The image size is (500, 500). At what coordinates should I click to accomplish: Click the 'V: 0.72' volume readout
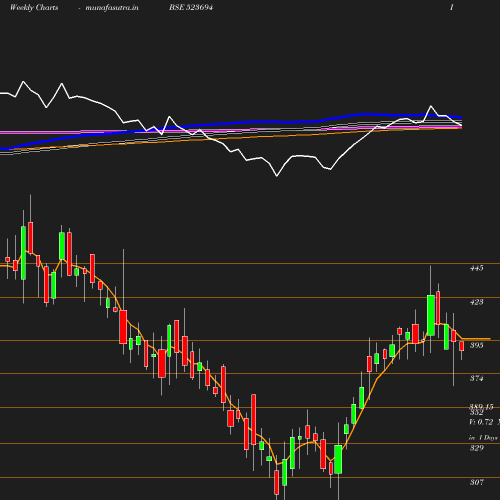coord(481,422)
